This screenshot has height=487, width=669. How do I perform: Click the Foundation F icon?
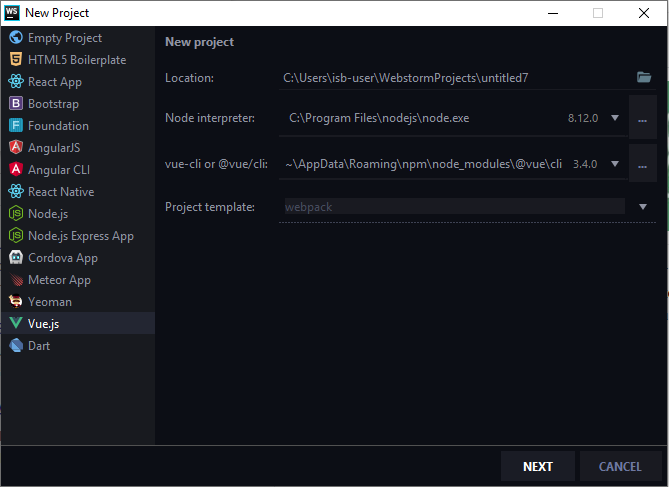point(16,125)
